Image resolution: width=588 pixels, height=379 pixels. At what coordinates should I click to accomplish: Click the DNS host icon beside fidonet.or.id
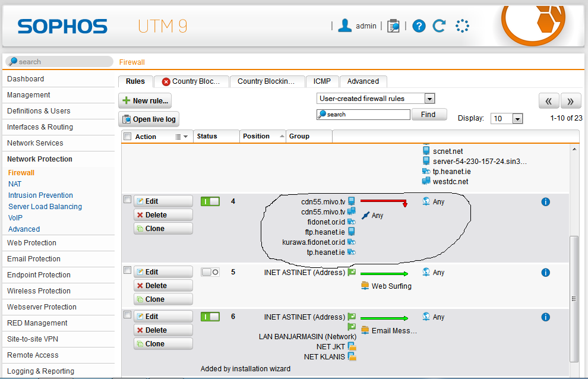(352, 222)
